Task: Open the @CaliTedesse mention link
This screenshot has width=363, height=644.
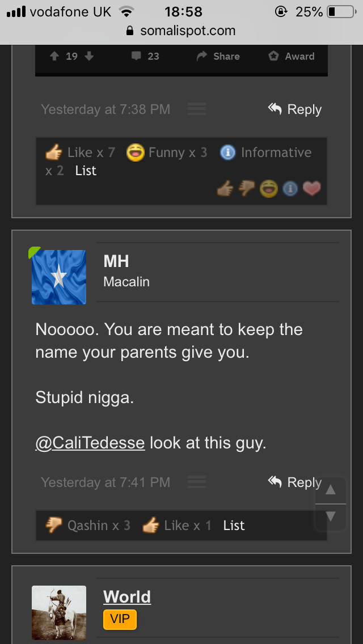Action: [x=90, y=443]
